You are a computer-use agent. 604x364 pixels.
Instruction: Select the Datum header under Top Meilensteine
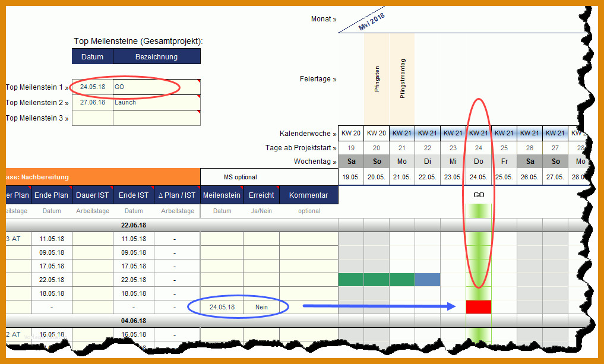pyautogui.click(x=93, y=56)
